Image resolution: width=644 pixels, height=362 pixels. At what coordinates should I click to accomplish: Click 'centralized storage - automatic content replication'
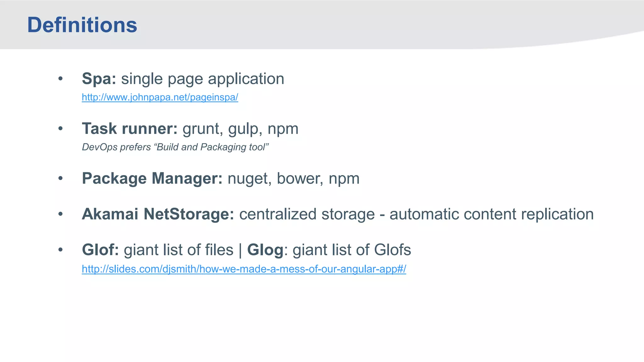[x=417, y=214]
